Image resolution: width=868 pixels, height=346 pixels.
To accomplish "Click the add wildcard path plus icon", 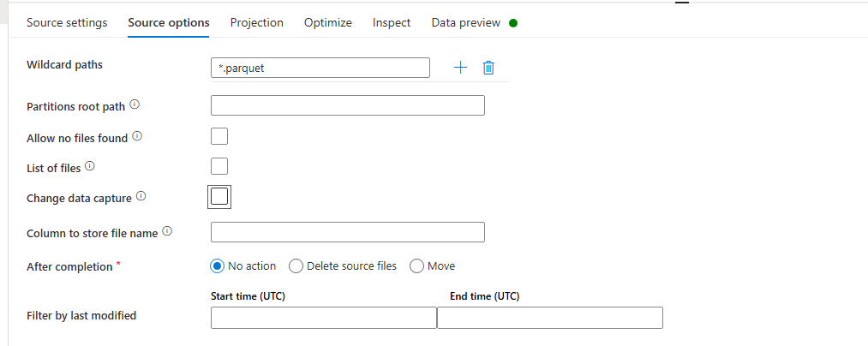I will click(460, 68).
